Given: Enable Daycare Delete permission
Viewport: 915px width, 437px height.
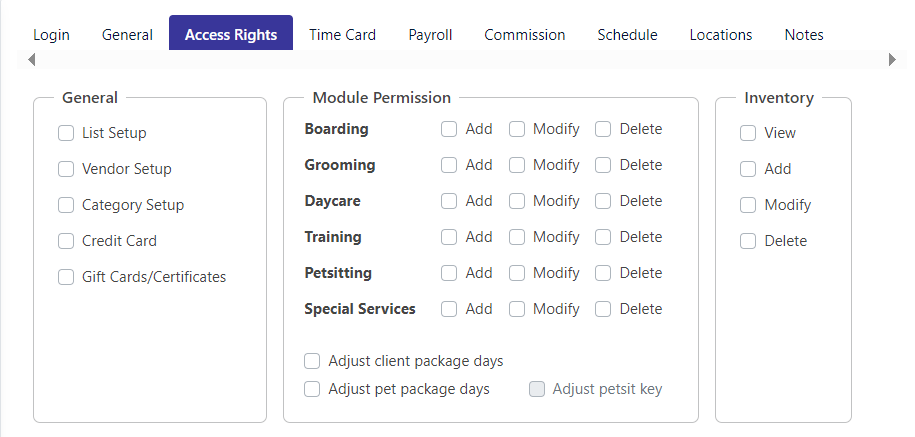Looking at the screenshot, I should (x=603, y=201).
